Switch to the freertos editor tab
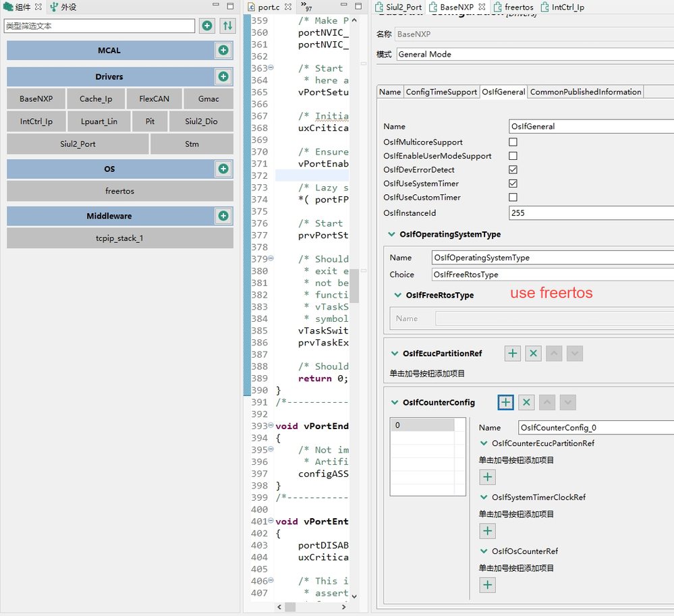The image size is (674, 616). point(513,7)
